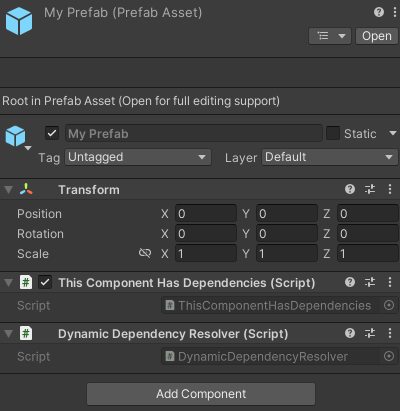400x411 pixels.
Task: Open Dynamic Dependency Resolver kebab menu
Action: (390, 333)
